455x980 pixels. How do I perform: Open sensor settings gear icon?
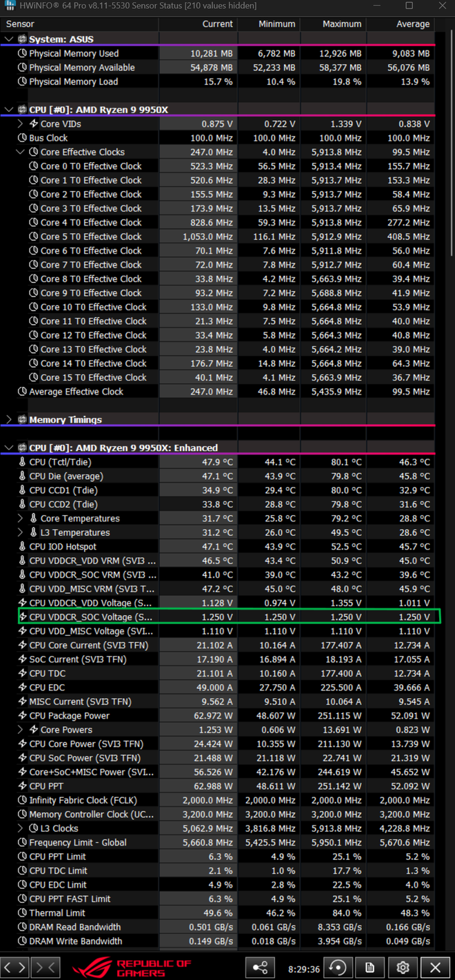[x=403, y=967]
